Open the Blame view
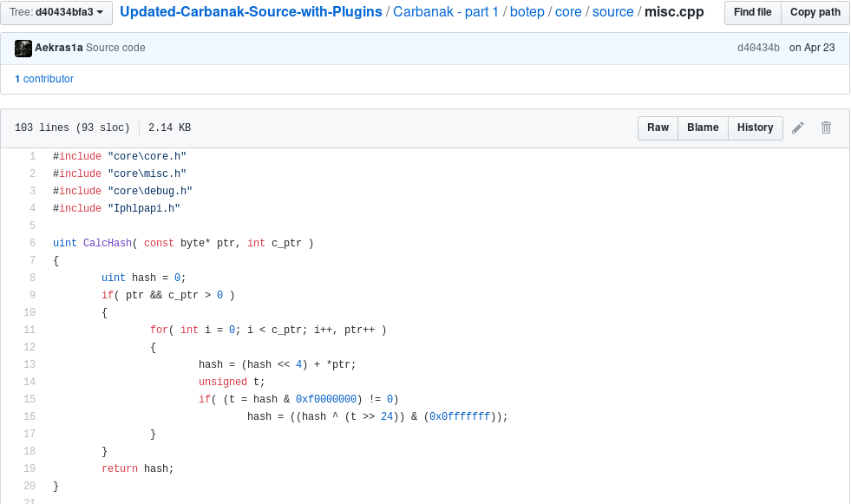851x504 pixels. (x=703, y=128)
